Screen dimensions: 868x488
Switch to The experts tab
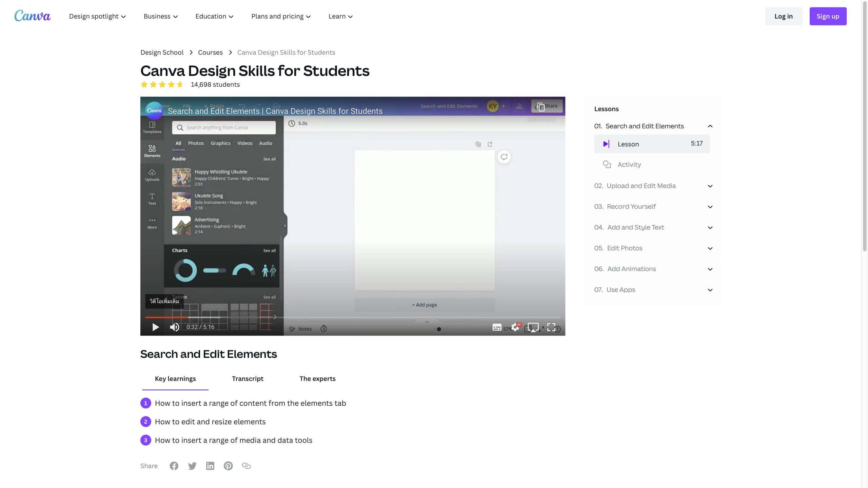pos(317,379)
